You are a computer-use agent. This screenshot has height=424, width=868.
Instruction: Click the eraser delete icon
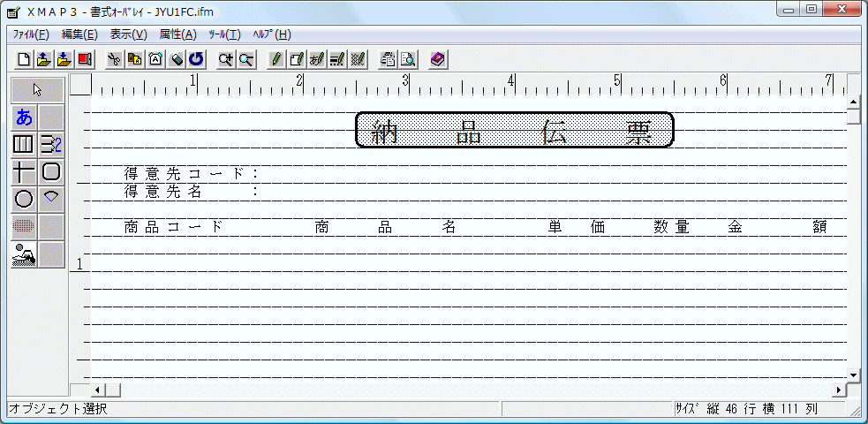176,59
